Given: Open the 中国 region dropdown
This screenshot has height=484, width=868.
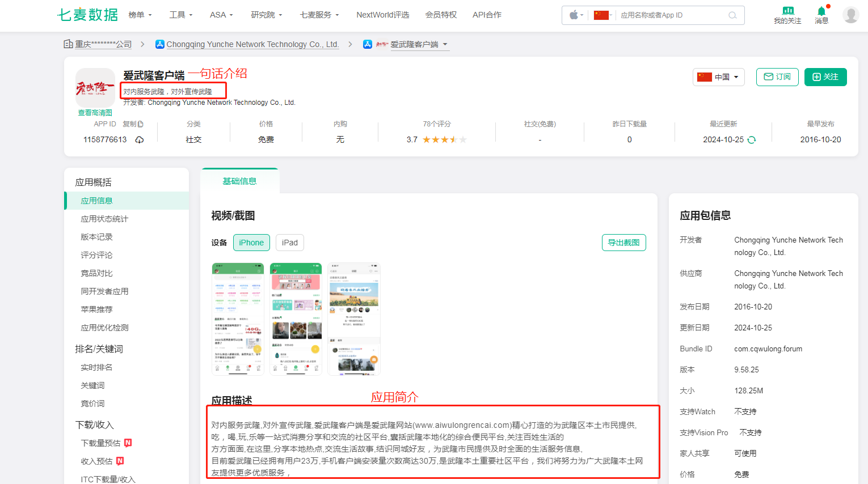Looking at the screenshot, I should click(719, 77).
